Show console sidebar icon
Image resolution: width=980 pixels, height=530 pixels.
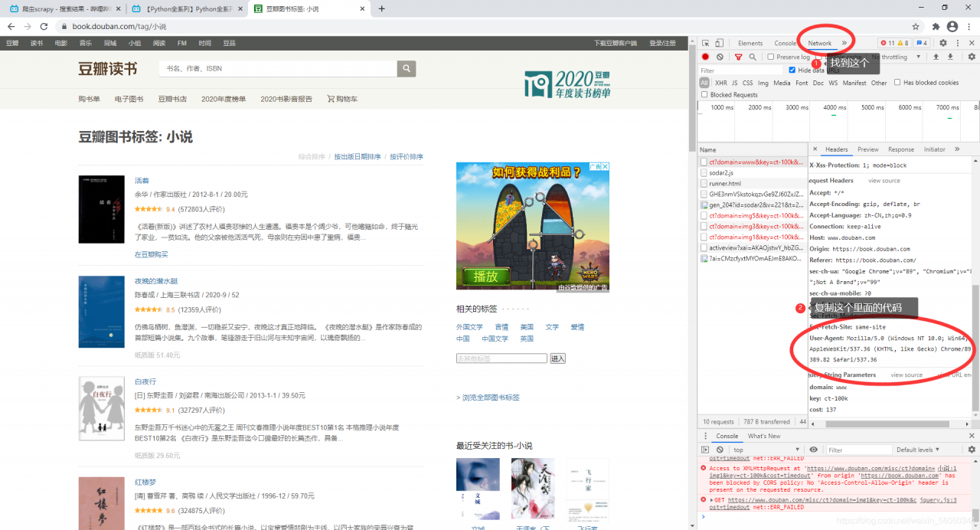[x=705, y=450]
